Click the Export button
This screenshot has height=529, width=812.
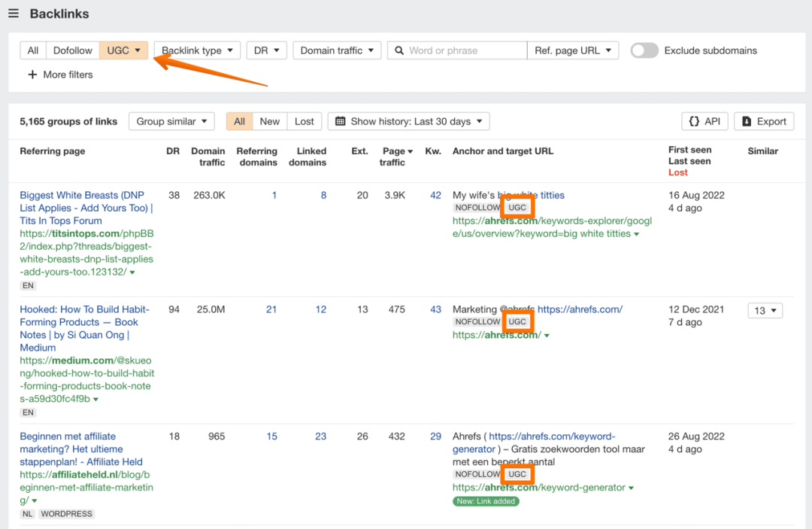(764, 121)
